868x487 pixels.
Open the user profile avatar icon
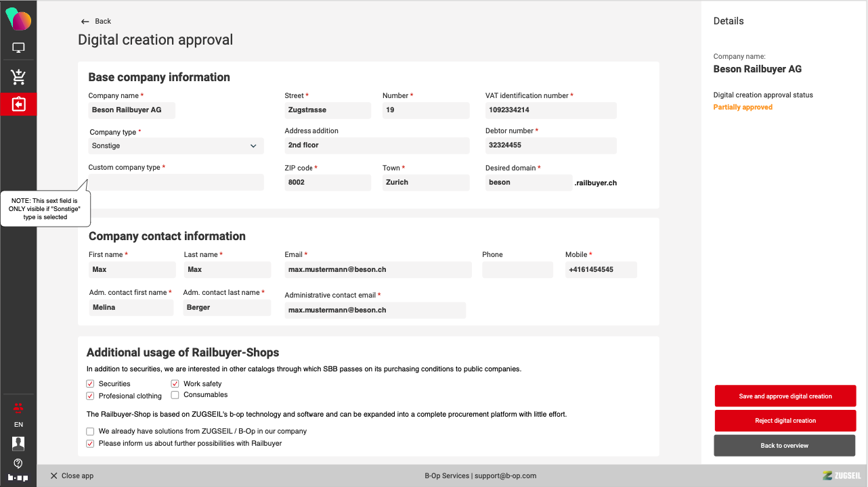(18, 444)
